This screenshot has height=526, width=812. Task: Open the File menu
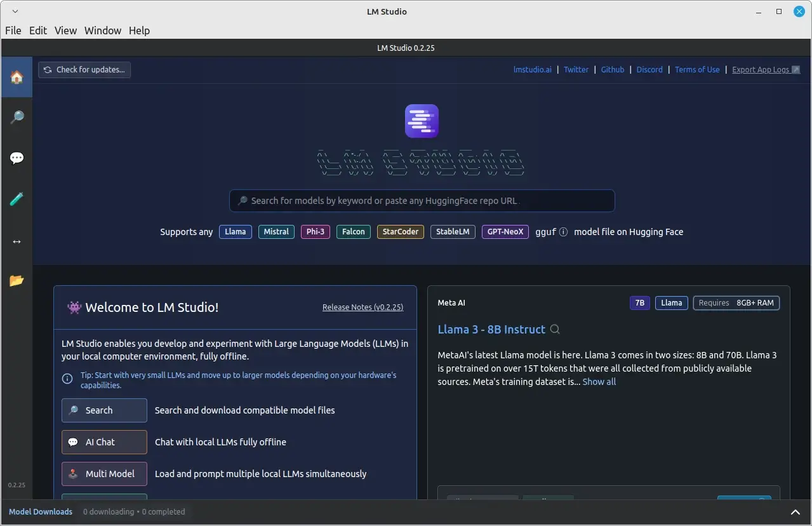[13, 30]
